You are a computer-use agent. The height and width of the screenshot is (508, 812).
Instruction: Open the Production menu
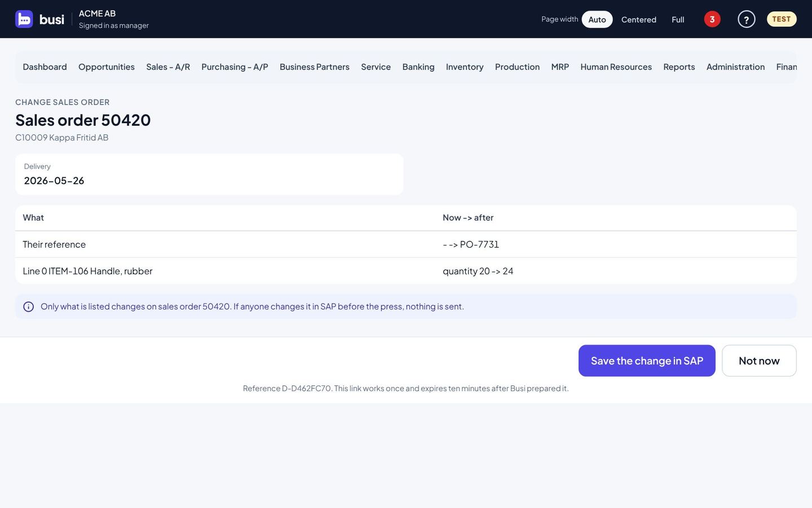517,67
